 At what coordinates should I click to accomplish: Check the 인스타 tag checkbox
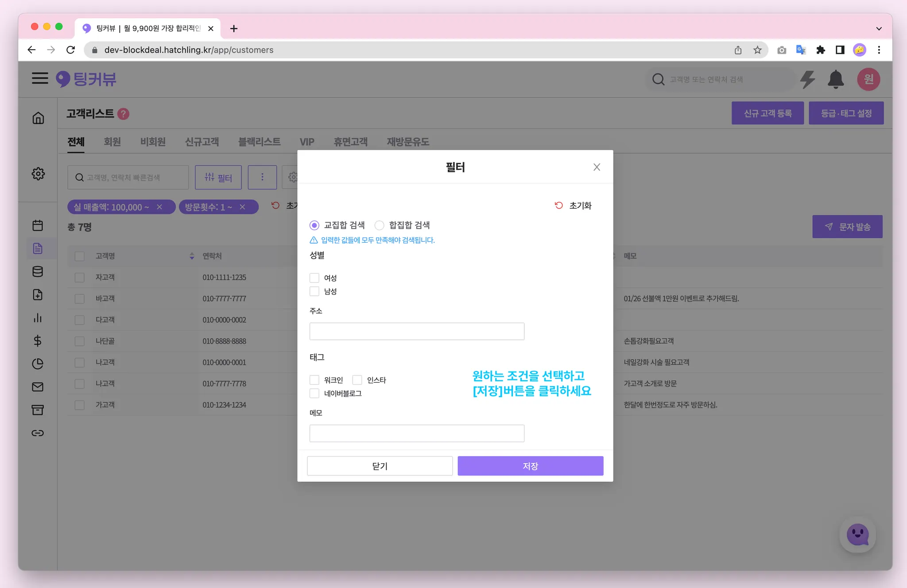pyautogui.click(x=357, y=380)
